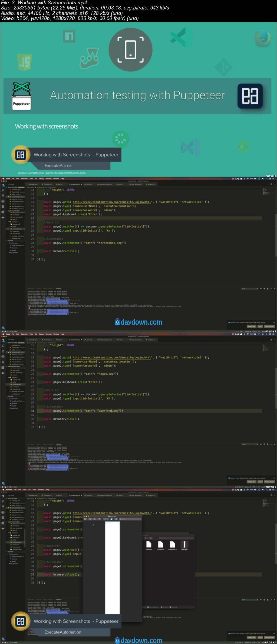Click zoom in icon in Preview login.png window

pyautogui.click(x=95, y=519)
